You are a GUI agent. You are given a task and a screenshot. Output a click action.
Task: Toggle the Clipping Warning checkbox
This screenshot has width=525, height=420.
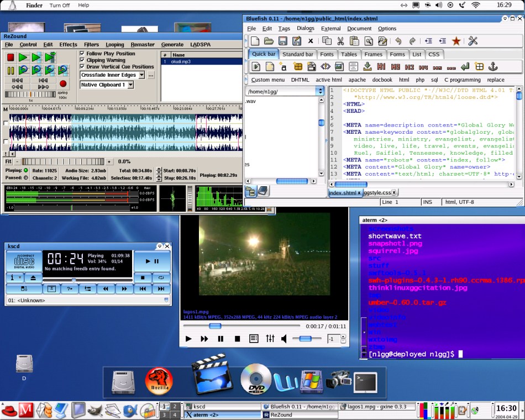[x=82, y=60]
